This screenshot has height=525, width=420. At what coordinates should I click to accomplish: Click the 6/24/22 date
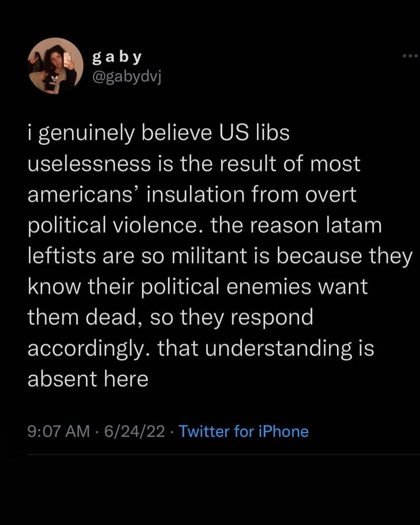pos(134,431)
